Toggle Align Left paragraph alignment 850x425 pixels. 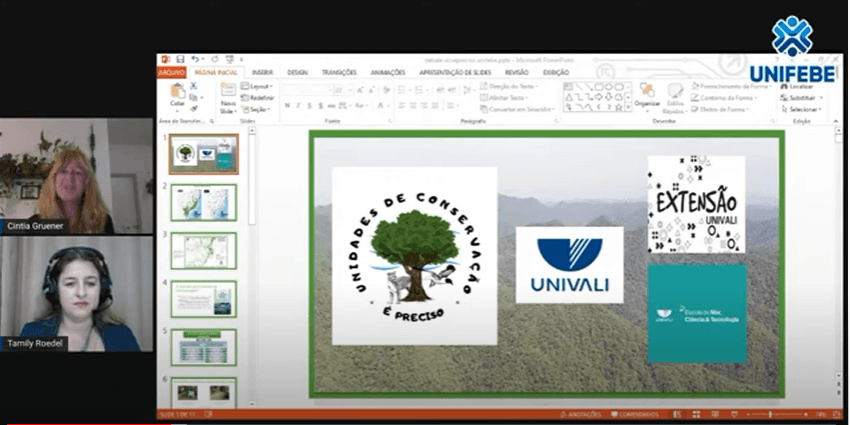coord(402,106)
